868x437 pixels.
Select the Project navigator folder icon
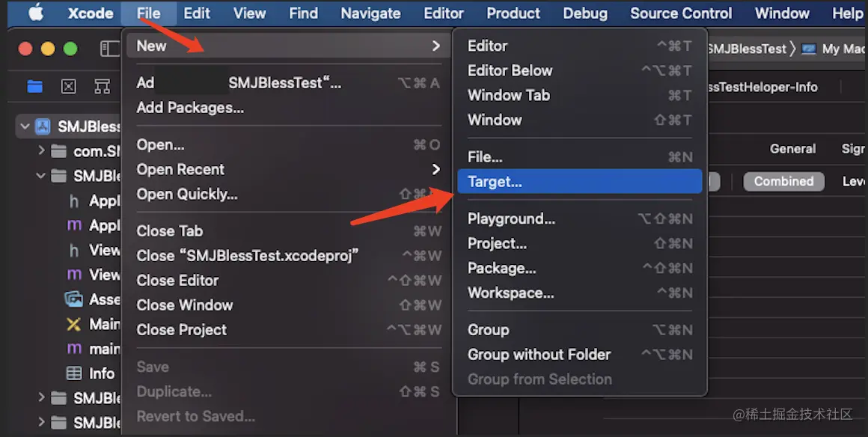[35, 86]
